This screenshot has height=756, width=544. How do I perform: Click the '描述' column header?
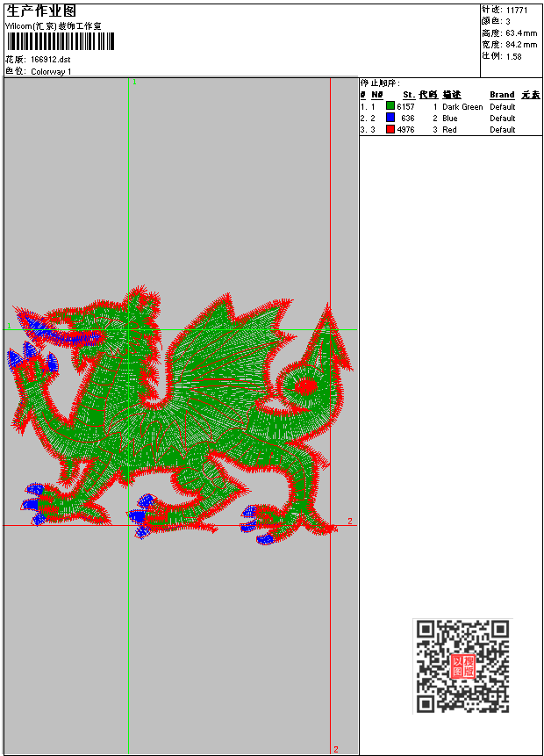point(451,95)
